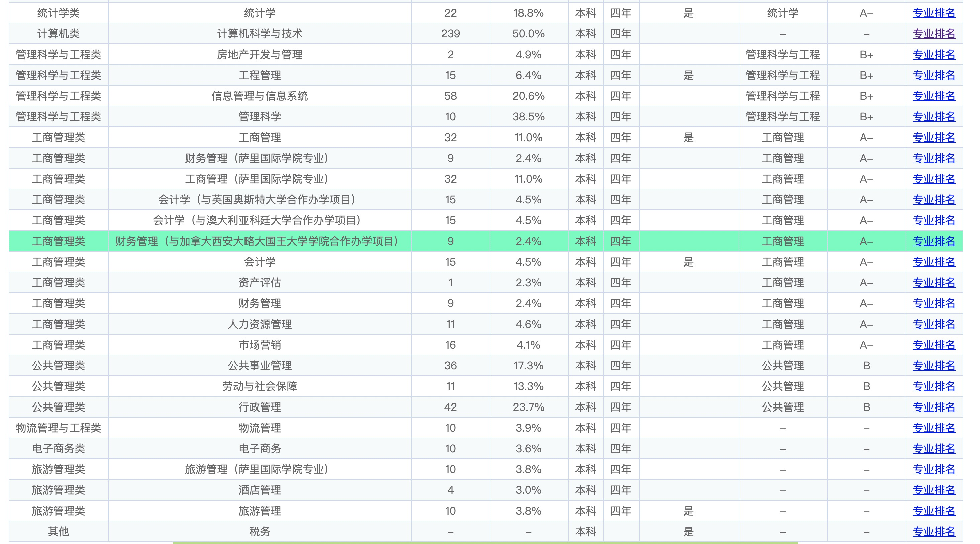Open 专业排名 link for 资产评估
This screenshot has height=544, width=980.
coord(934,283)
